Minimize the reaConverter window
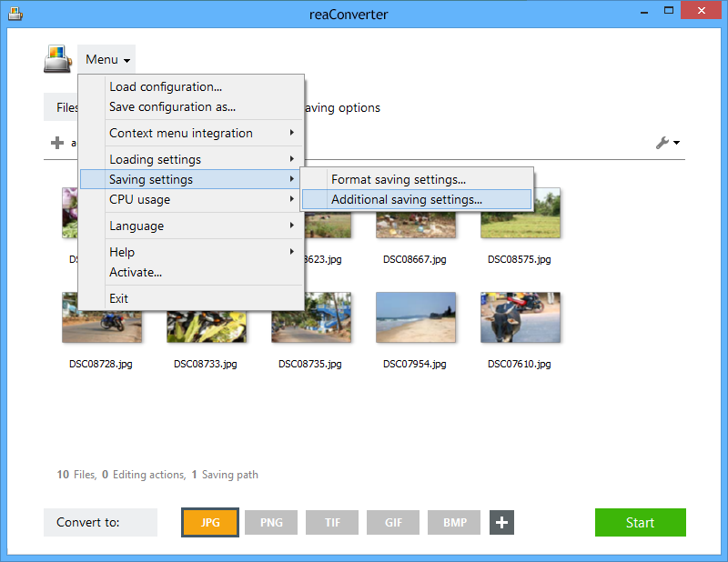The height and width of the screenshot is (562, 728). 644,12
